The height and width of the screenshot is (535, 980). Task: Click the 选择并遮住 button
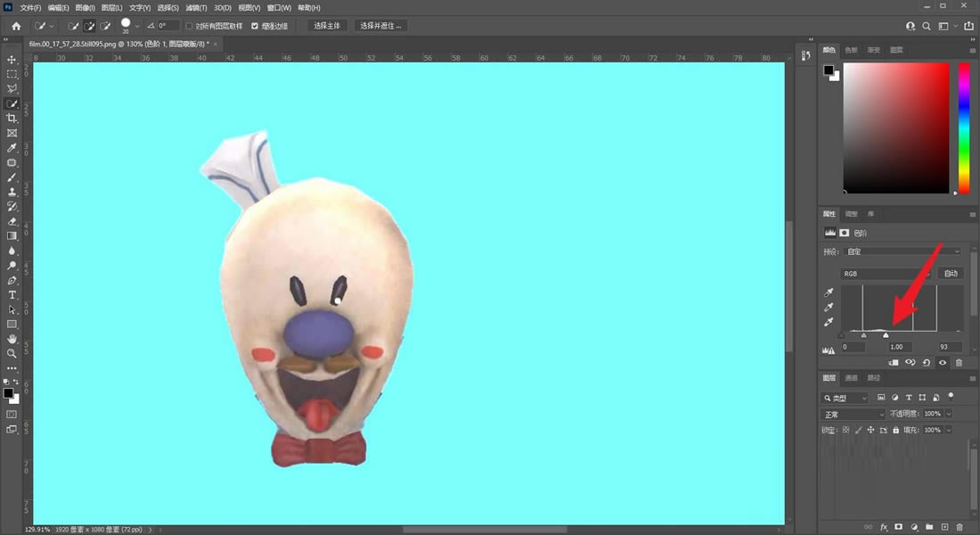click(380, 26)
